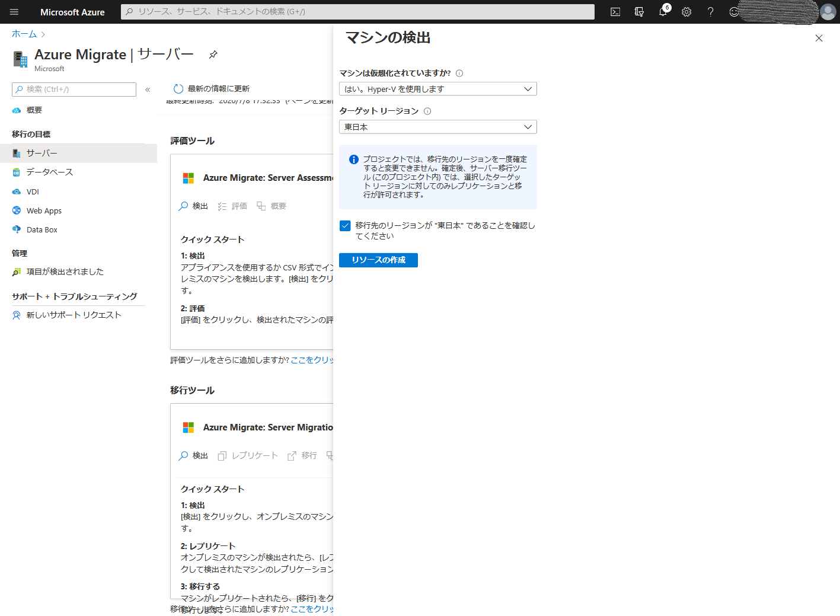Click the Microsoft logo beside Server Assessment
Image resolution: width=840 pixels, height=616 pixels.
click(189, 178)
